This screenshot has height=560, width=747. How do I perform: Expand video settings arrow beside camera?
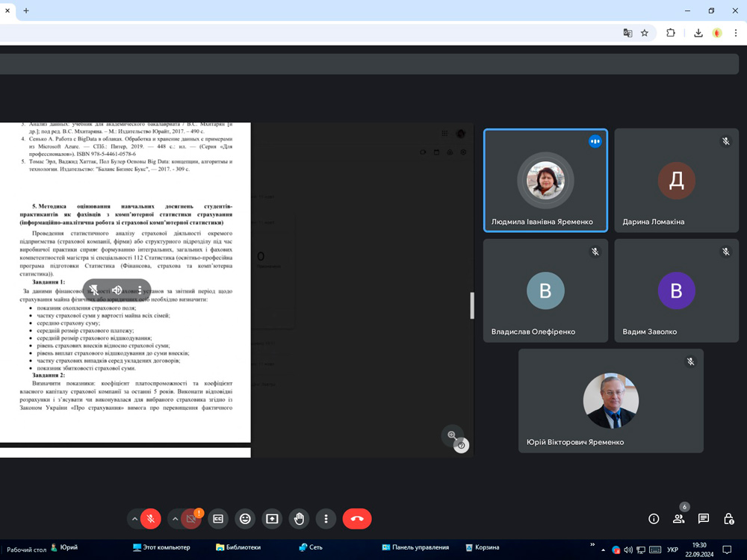click(x=175, y=518)
